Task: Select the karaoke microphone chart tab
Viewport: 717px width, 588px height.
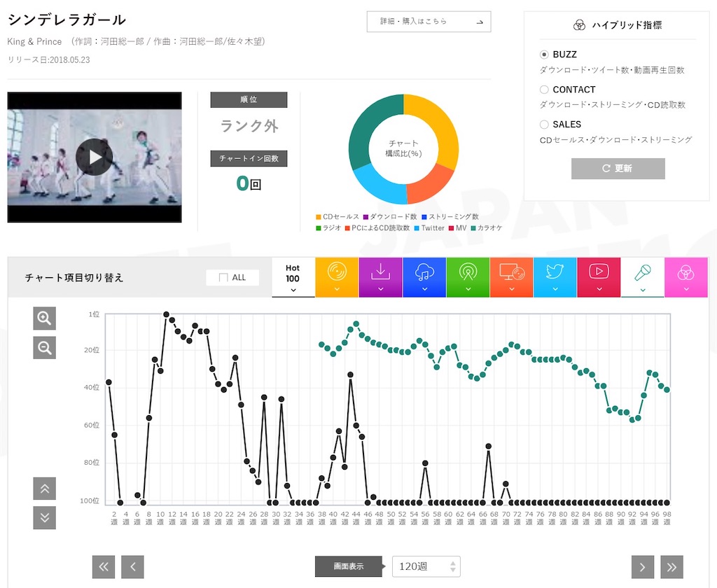Action: [x=643, y=277]
